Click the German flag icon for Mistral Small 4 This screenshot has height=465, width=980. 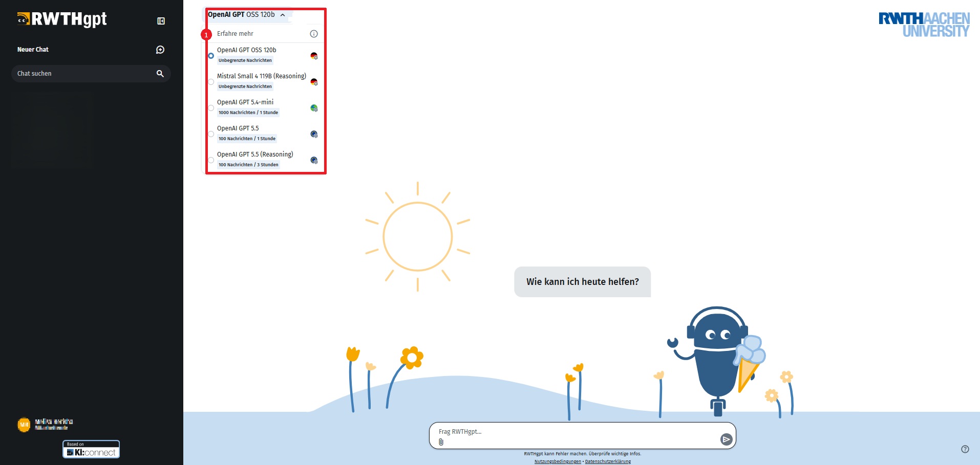pos(314,82)
